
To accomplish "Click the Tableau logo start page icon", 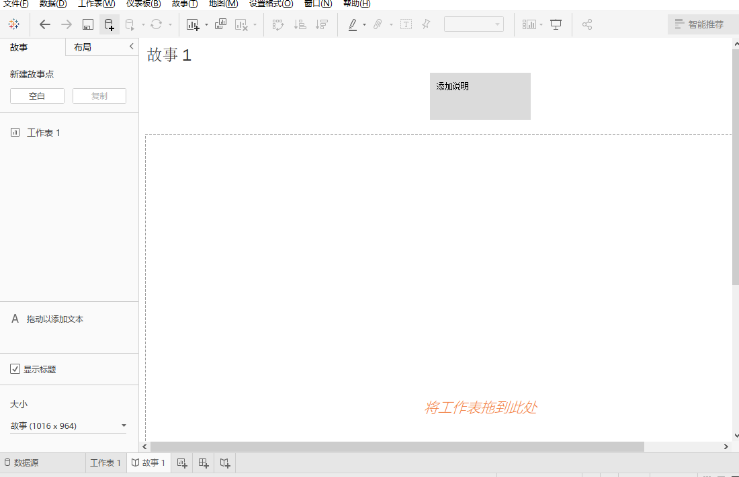I will 14,24.
